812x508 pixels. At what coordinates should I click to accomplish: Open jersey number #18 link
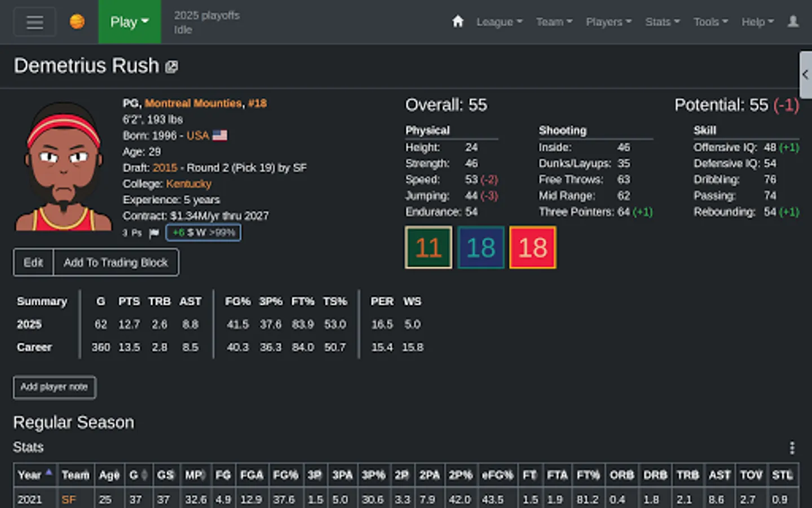(258, 103)
